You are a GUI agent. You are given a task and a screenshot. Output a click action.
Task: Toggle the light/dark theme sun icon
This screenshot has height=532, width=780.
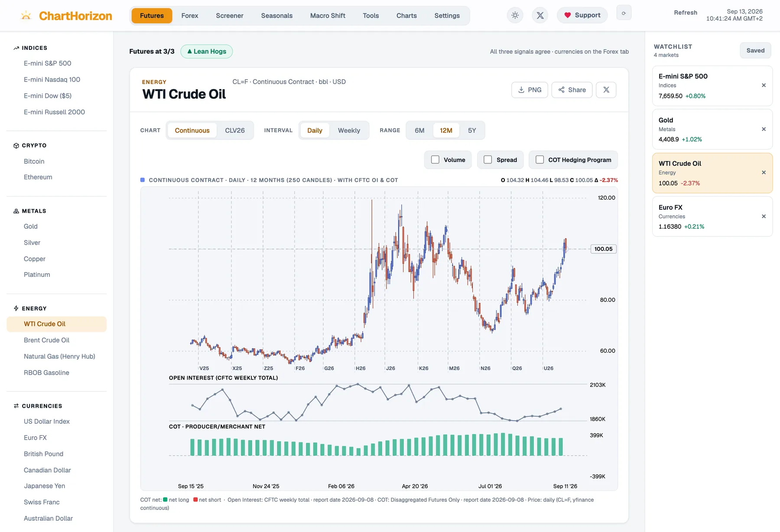[x=515, y=15]
